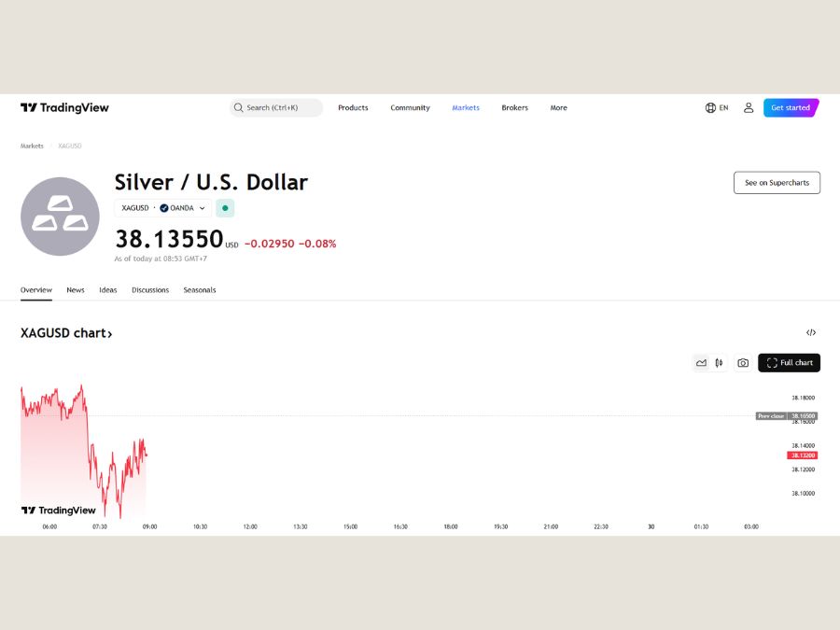The height and width of the screenshot is (630, 840).
Task: Switch to the News tab
Action: click(76, 290)
